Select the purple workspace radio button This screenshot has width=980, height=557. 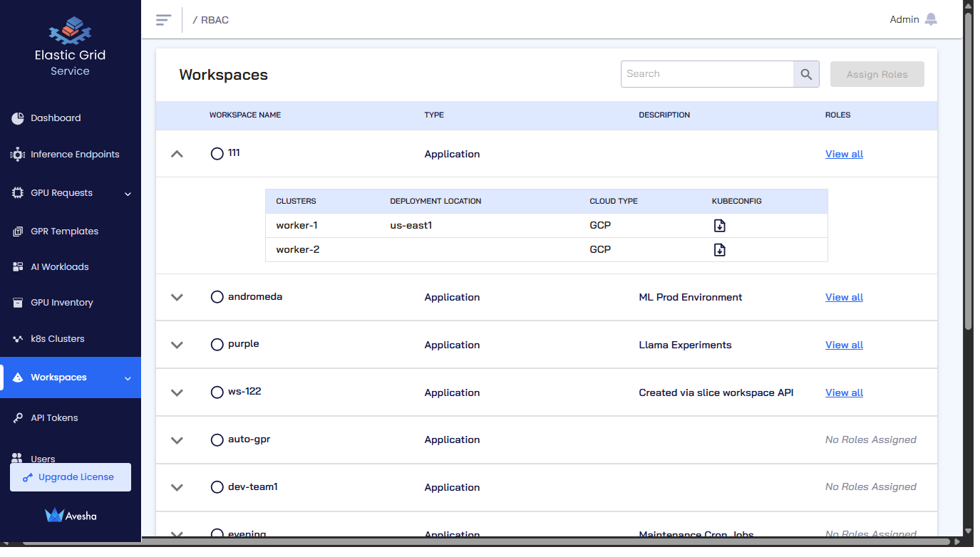tap(217, 345)
